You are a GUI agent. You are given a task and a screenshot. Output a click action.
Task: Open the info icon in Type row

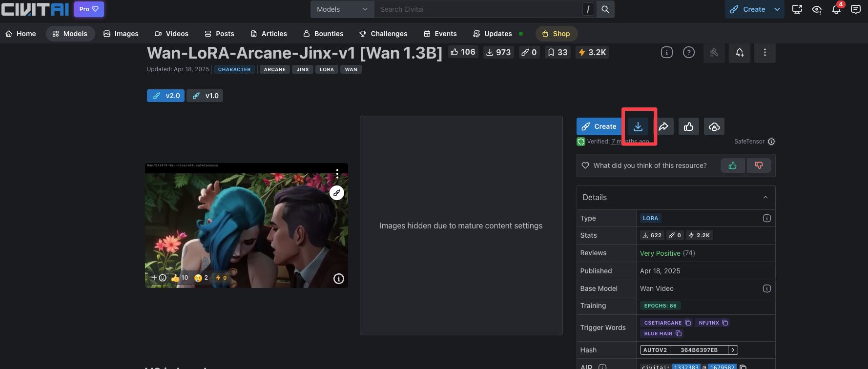click(x=767, y=218)
